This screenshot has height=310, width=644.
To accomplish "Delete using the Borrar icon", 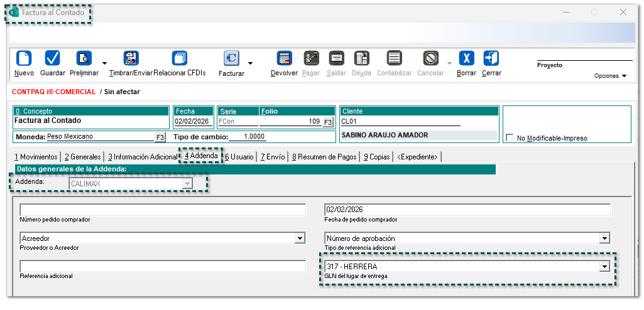I will pos(466,58).
